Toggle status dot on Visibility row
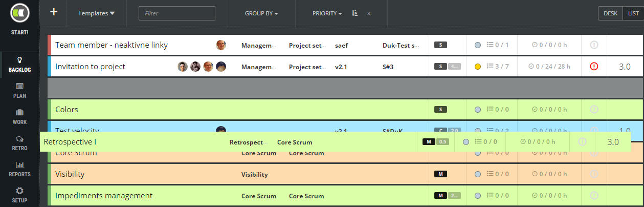Image resolution: width=644 pixels, height=207 pixels. click(478, 174)
